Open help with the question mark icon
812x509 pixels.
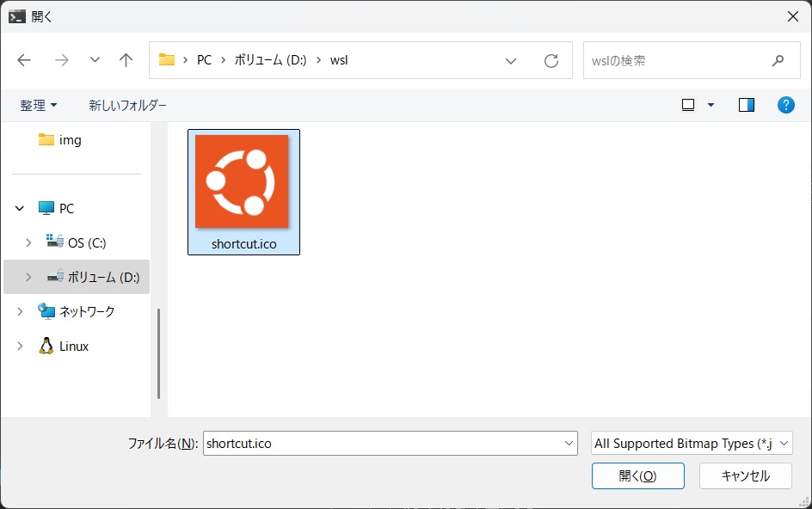coord(785,105)
